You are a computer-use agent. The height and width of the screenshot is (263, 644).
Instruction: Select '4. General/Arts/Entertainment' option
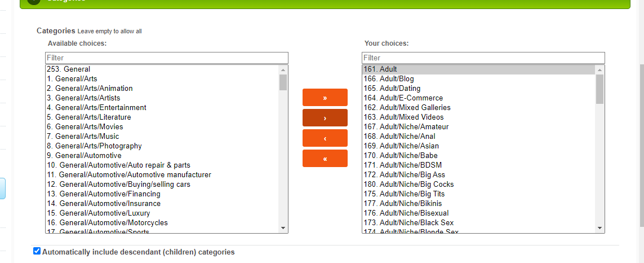[x=162, y=107]
